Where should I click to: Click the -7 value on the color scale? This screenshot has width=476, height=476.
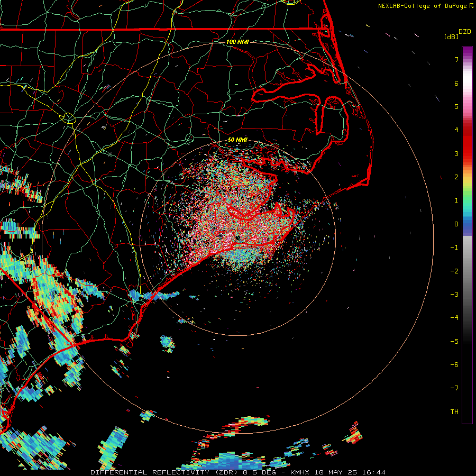pyautogui.click(x=454, y=388)
